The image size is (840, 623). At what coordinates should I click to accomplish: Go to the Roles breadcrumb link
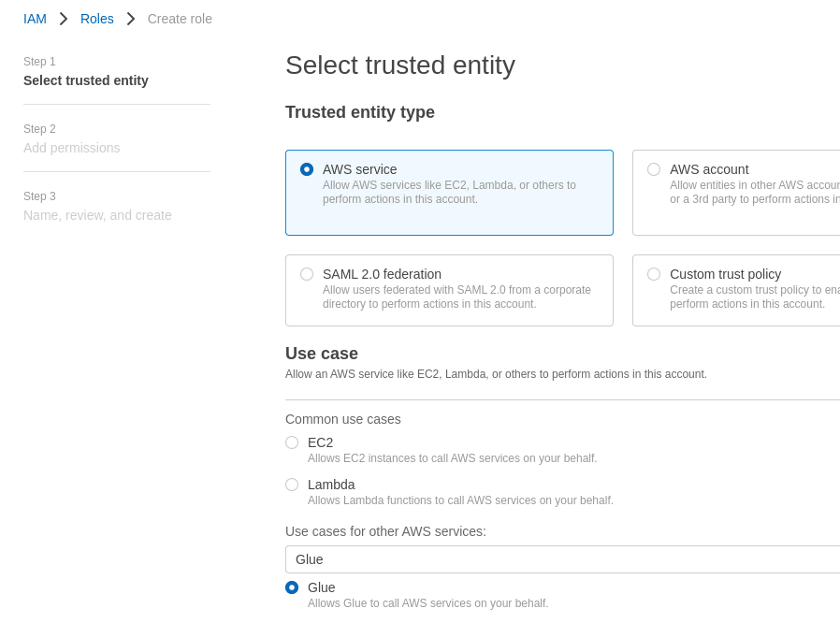(97, 19)
